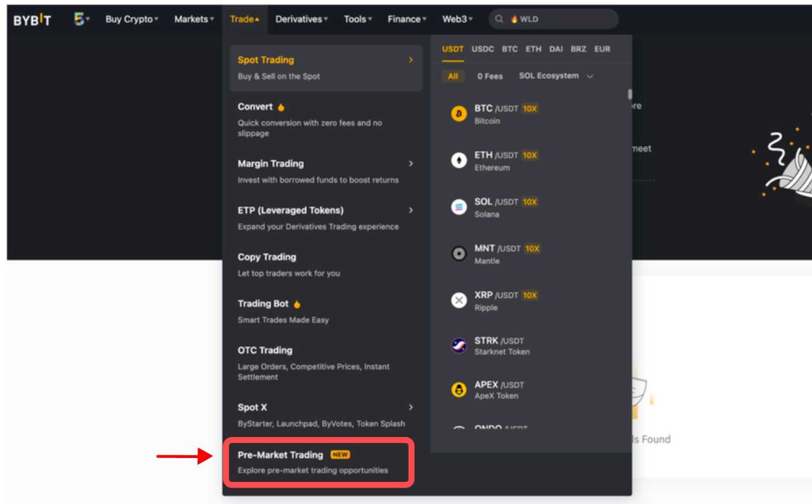The width and height of the screenshot is (812, 504).
Task: Click the flame icon beside Convert
Action: pos(281,107)
